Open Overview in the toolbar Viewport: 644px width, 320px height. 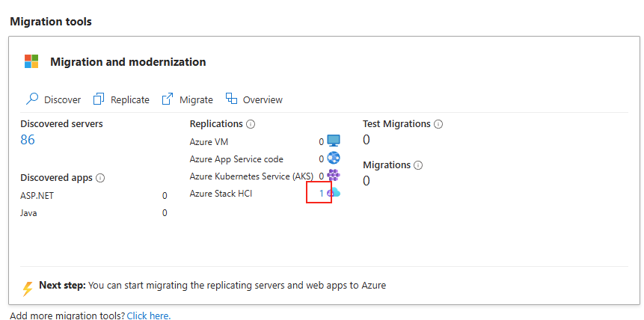click(x=254, y=99)
